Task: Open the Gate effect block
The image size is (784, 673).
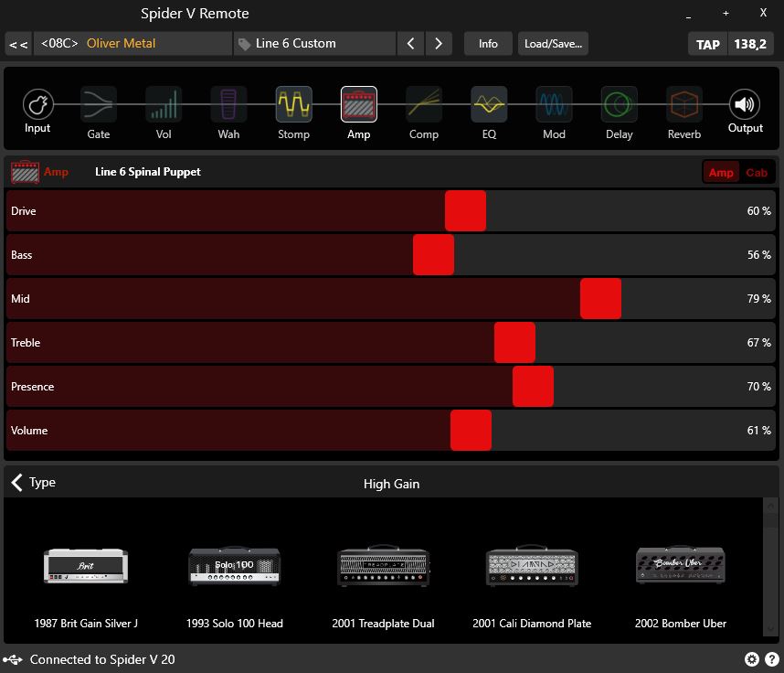Action: (x=99, y=104)
